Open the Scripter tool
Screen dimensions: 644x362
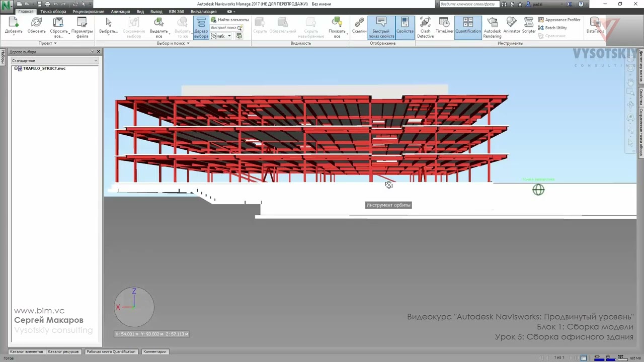[529, 26]
